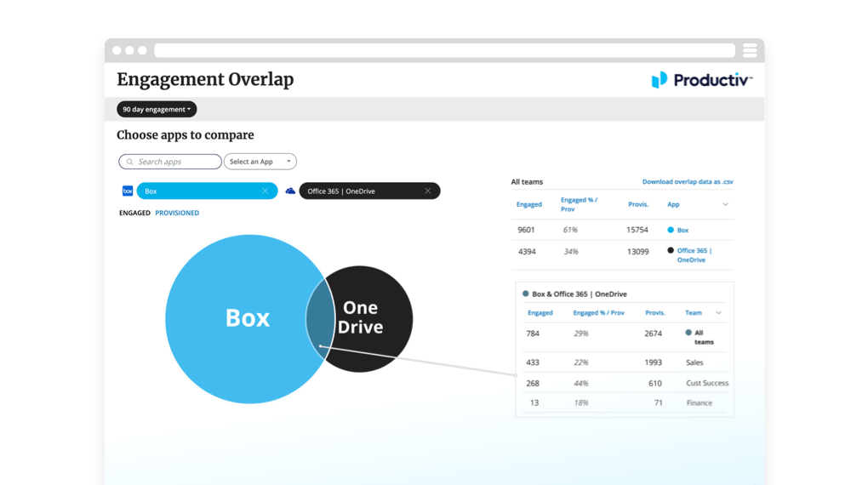Sort by App column header

(x=673, y=204)
